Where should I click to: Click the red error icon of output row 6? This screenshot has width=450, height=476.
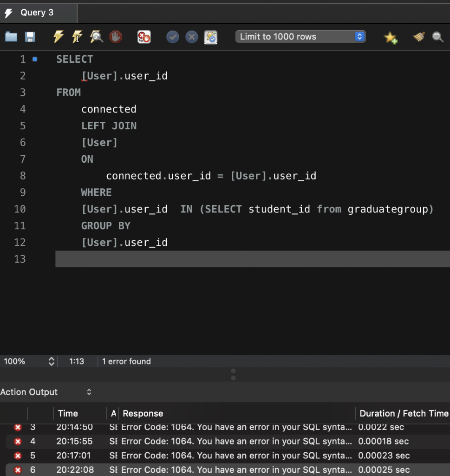click(x=18, y=469)
